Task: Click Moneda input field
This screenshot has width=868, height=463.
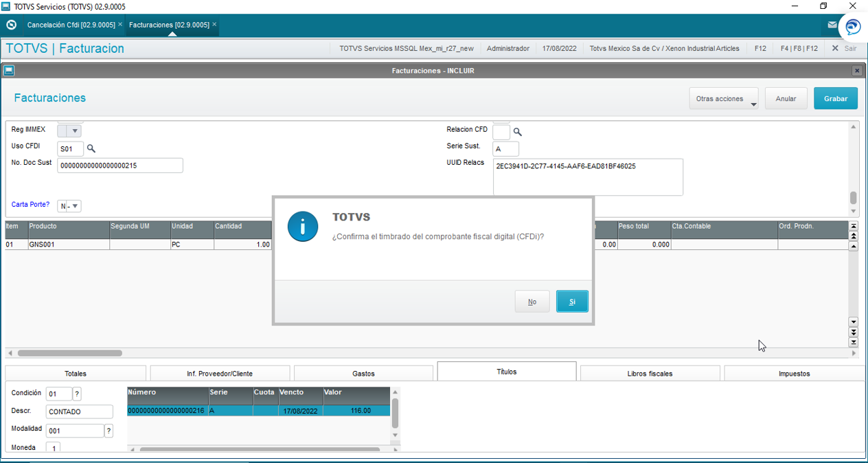Action: (53, 447)
